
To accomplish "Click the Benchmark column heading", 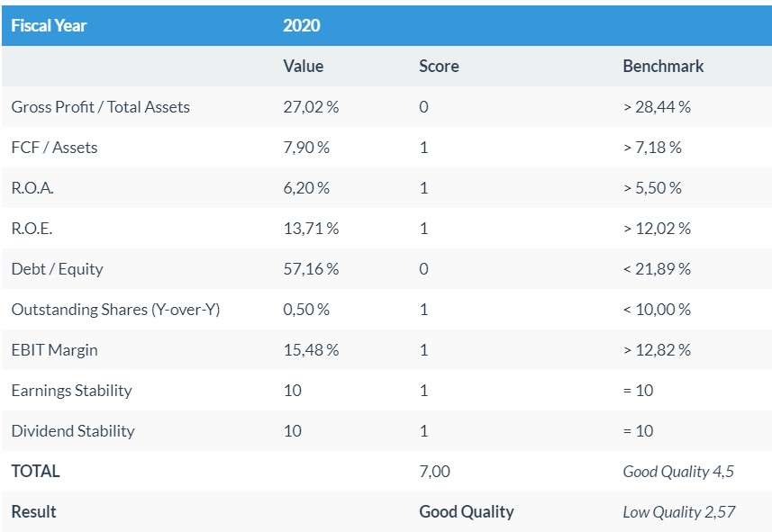I will pos(663,67).
